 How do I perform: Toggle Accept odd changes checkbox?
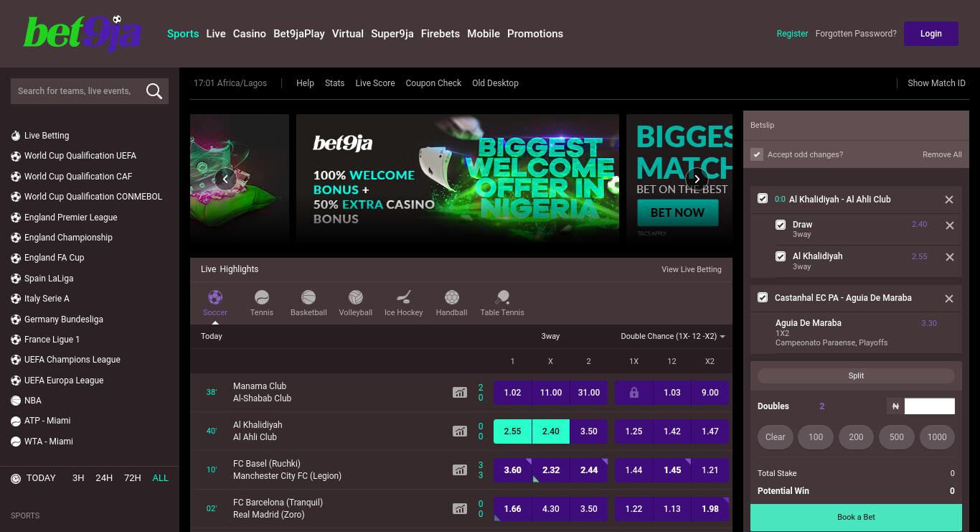click(757, 154)
